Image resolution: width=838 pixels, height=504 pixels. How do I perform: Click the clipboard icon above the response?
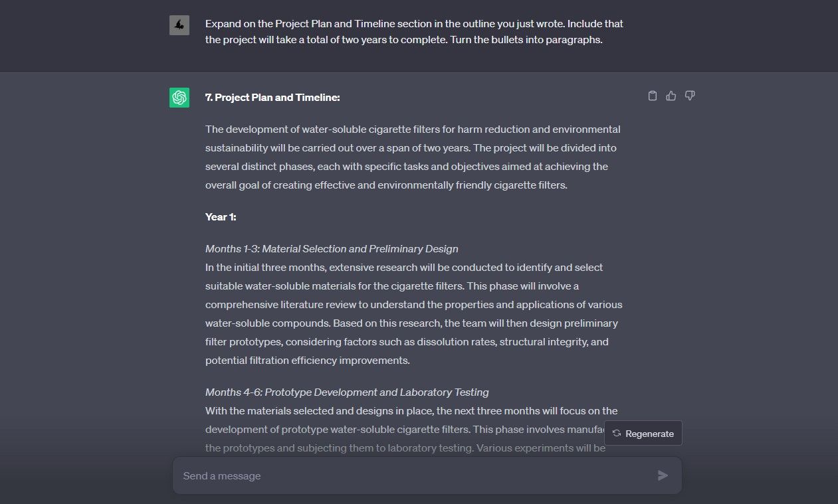point(652,96)
